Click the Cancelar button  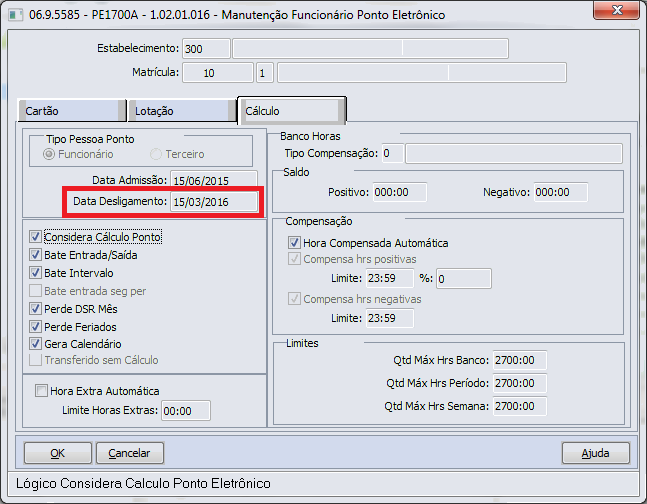pos(130,453)
